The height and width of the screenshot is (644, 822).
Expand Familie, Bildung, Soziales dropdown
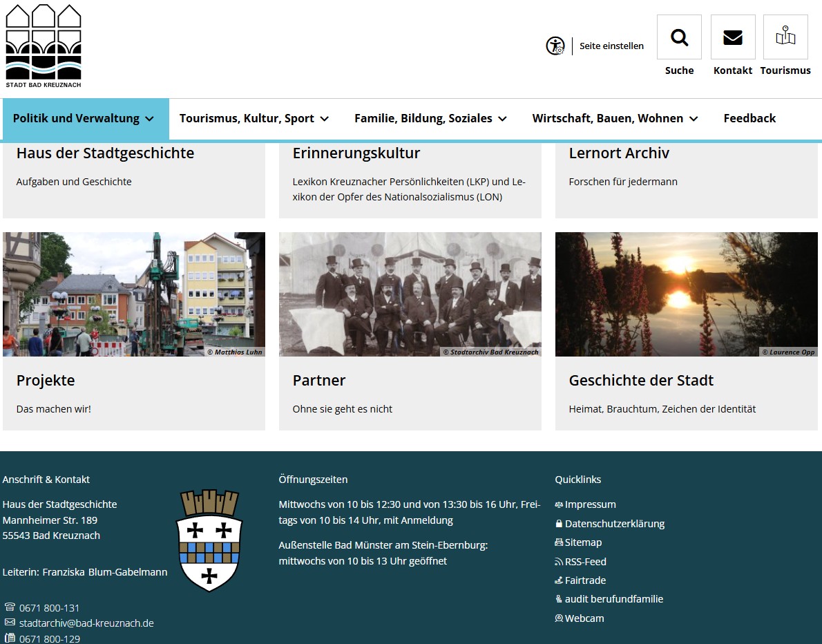(x=430, y=118)
